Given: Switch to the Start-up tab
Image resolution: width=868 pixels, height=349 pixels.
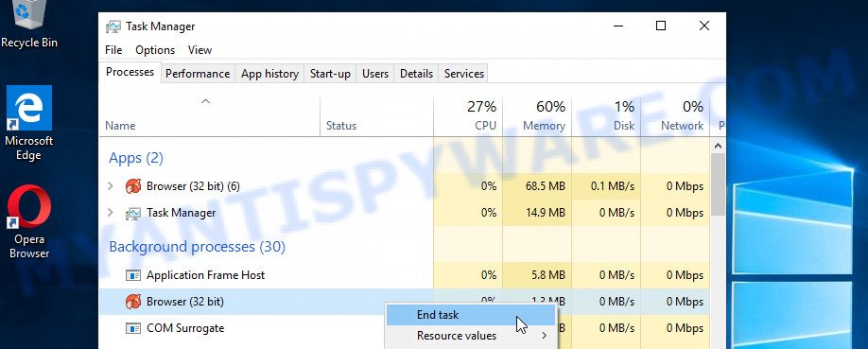Looking at the screenshot, I should [x=330, y=74].
